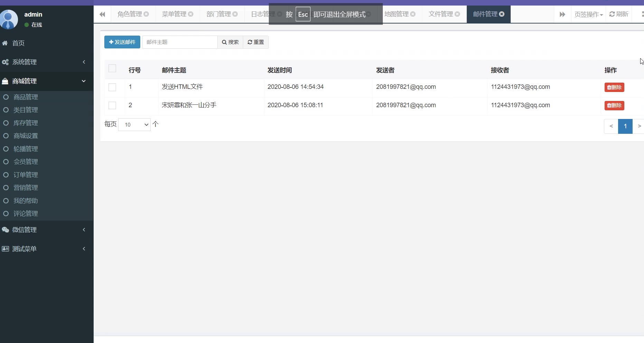Viewport: 644px width, 343px height.
Task: Switch to the 菜单管理 tab
Action: pos(174,14)
